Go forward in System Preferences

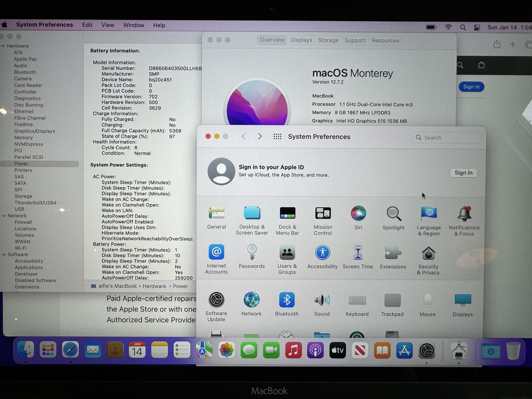pos(260,136)
